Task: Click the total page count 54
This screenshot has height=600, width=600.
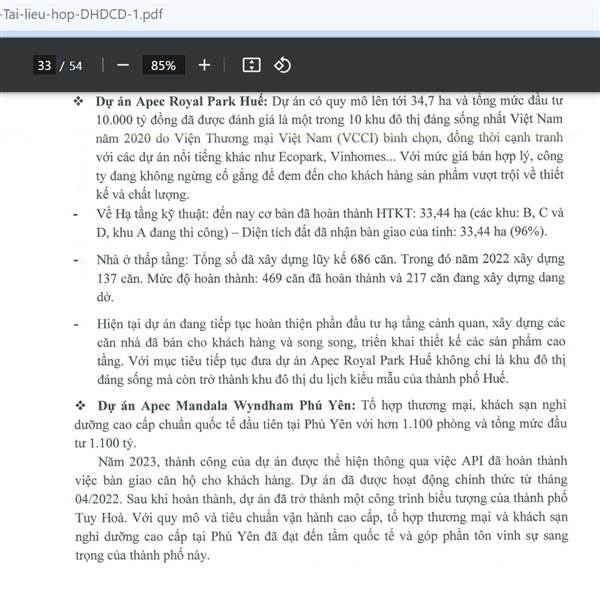Action: tap(75, 66)
